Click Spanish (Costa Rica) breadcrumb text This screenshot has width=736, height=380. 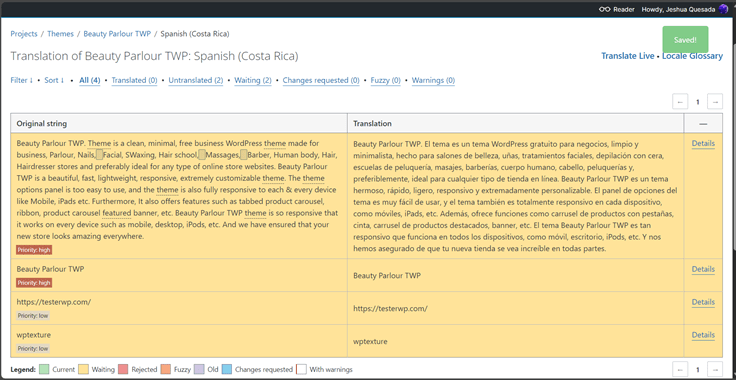pyautogui.click(x=195, y=34)
